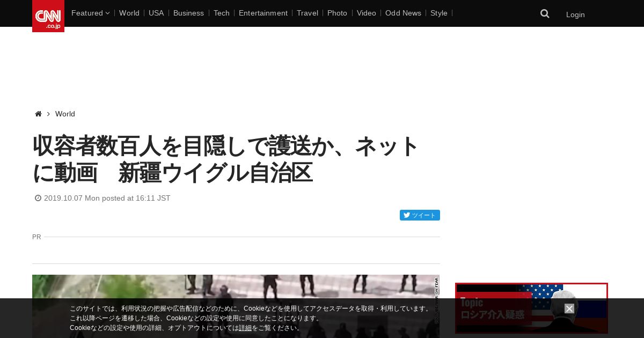The width and height of the screenshot is (644, 338).
Task: Open the Photo section
Action: (x=337, y=13)
